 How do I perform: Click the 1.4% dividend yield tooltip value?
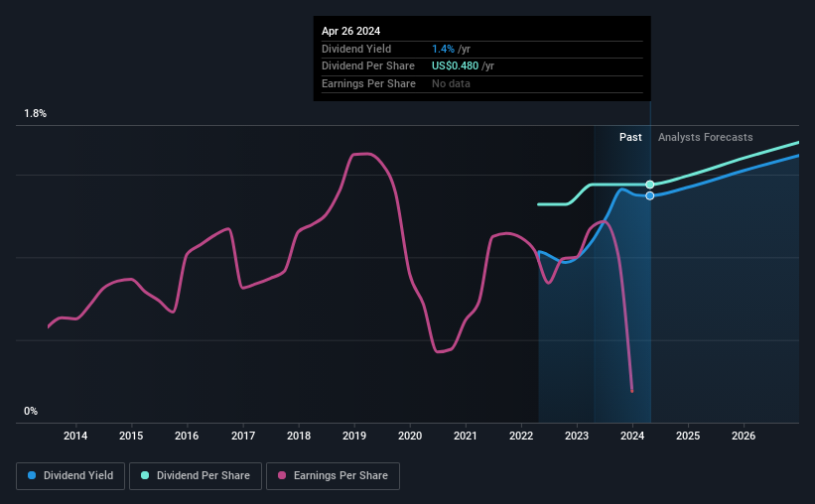point(443,49)
